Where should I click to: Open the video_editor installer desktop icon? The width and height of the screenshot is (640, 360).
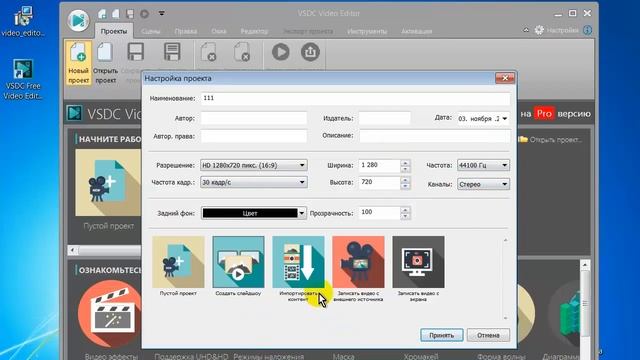23,21
